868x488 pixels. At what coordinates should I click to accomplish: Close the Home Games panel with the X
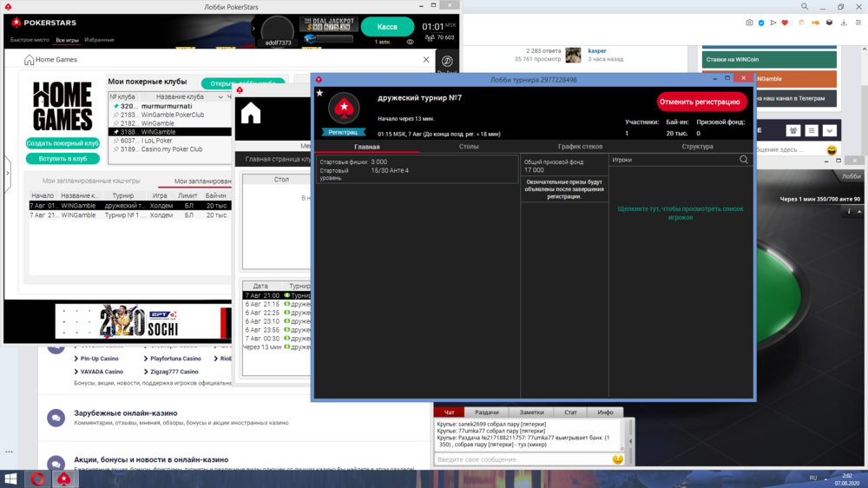426,60
